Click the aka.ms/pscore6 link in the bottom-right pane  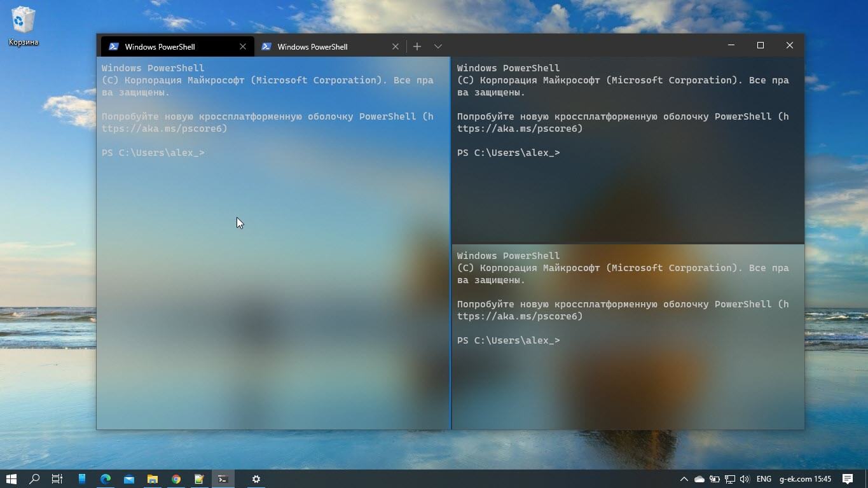[520, 316]
